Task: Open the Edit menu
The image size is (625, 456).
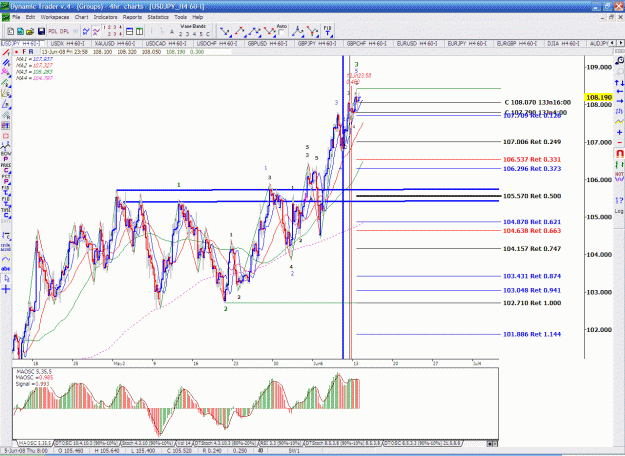Action: tap(30, 17)
